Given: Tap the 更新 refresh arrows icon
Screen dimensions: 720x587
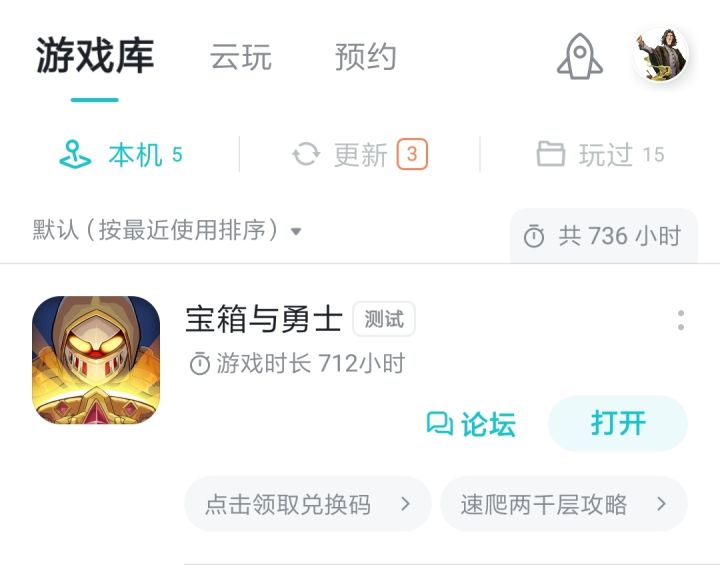Looking at the screenshot, I should coord(306,154).
